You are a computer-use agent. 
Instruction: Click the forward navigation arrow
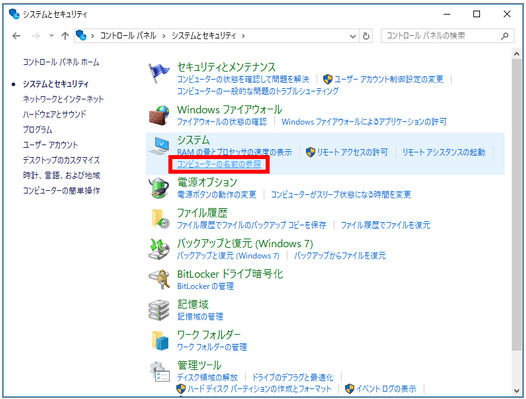click(36, 36)
